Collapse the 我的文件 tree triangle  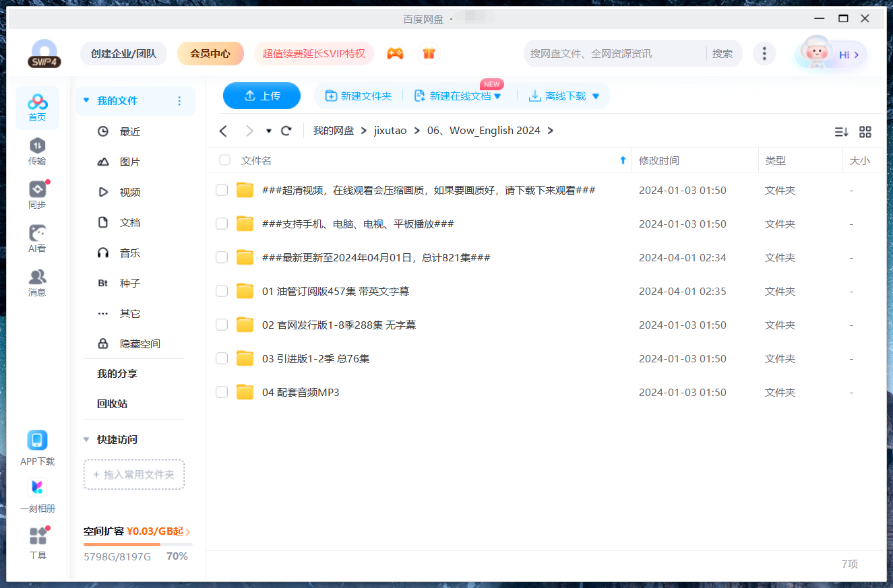[86, 100]
